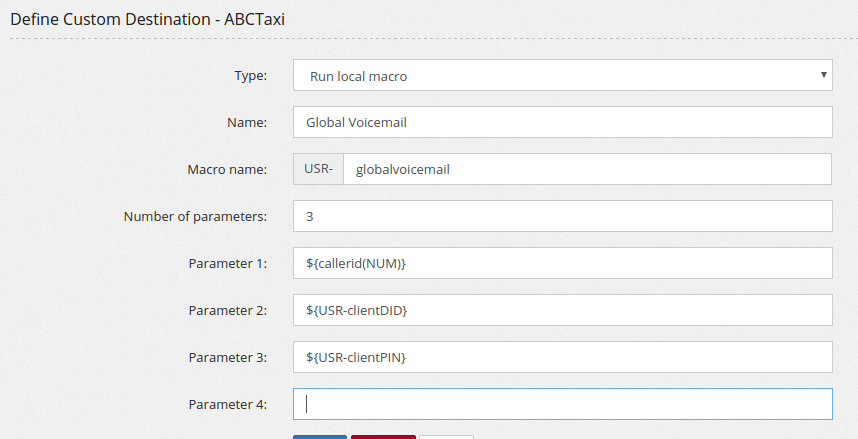Activate the empty Parameter 4 field
Image resolution: width=858 pixels, height=439 pixels.
pos(563,404)
